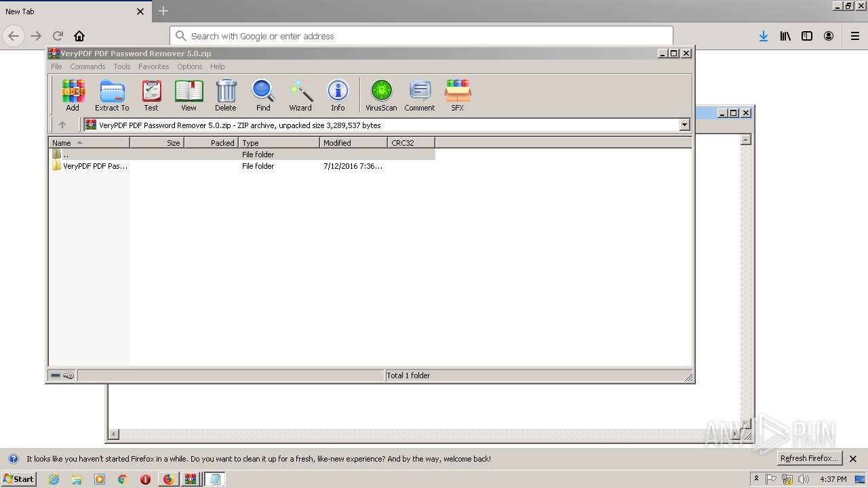The image size is (868, 488).
Task: Sort by the Modified column header
Action: pyautogui.click(x=353, y=143)
